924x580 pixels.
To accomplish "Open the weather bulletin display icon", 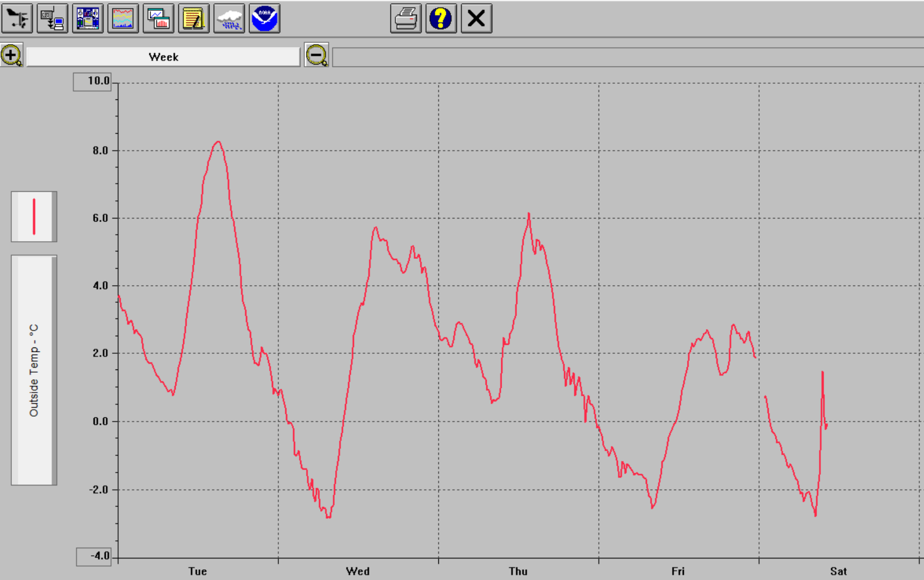I will 88,19.
